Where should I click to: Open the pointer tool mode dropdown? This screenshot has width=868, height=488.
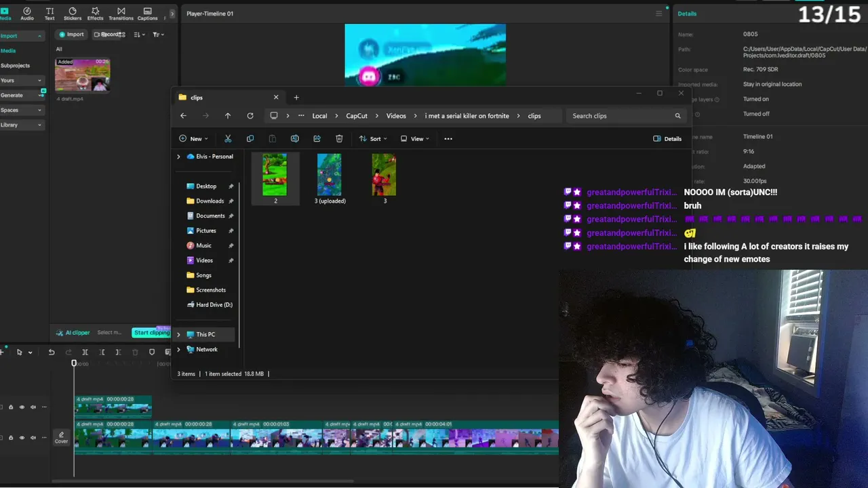coord(31,352)
